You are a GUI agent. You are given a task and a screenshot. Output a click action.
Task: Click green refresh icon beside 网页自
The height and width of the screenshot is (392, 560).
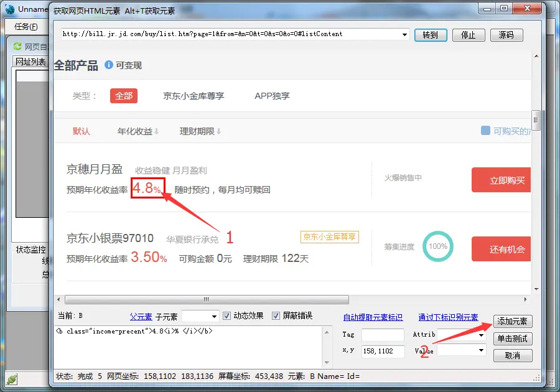point(17,47)
